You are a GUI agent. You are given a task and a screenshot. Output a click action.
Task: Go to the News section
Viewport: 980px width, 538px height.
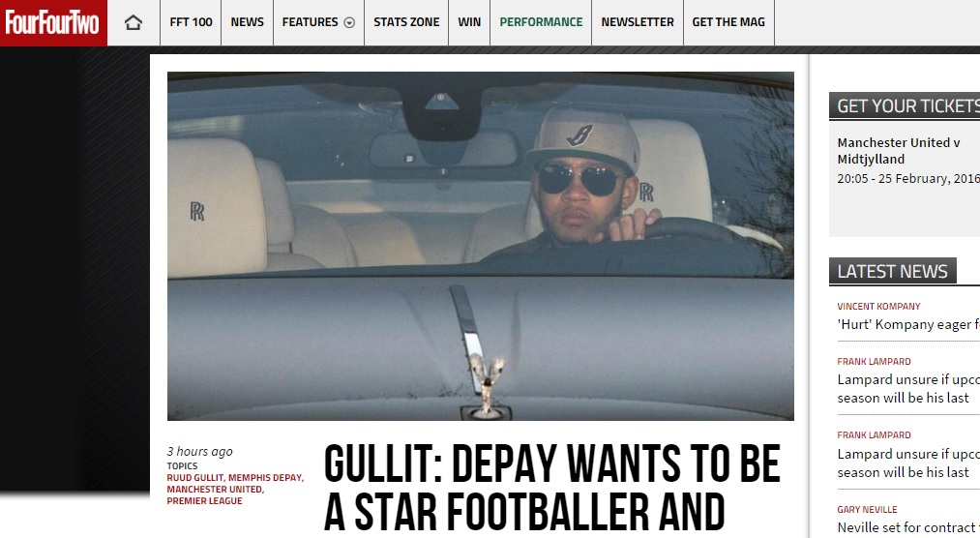247,22
